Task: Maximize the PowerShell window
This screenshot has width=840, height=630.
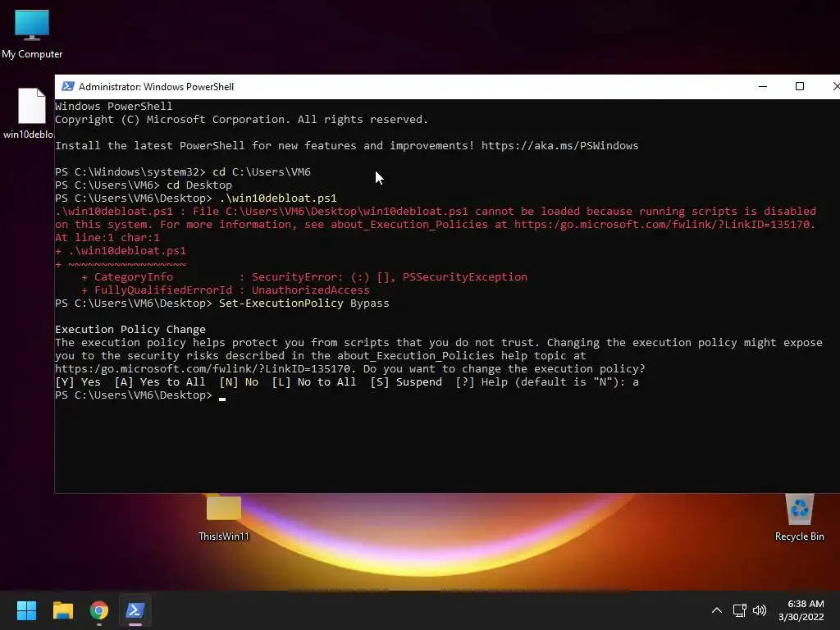Action: 800,86
